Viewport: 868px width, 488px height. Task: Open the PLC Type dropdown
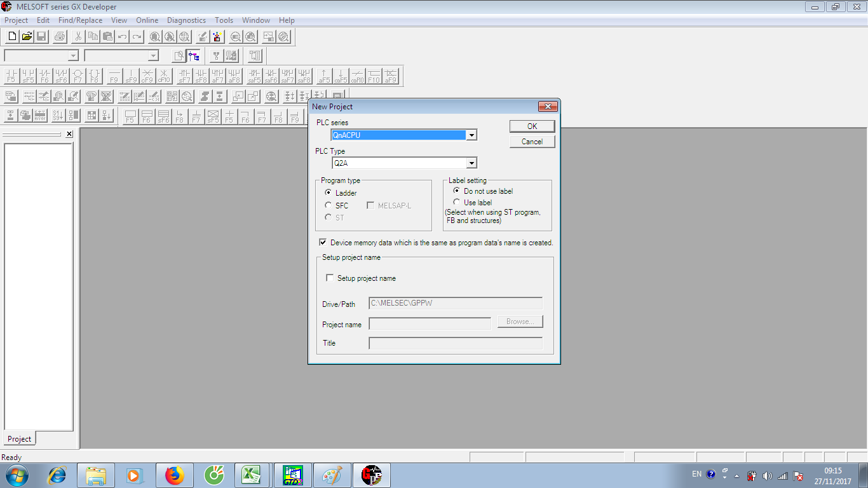click(471, 163)
